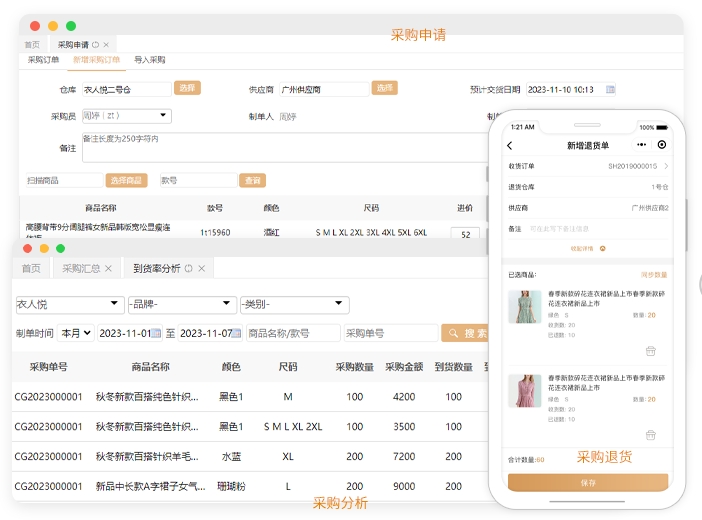
Task: Click color cell 水蓝
Action: (x=231, y=456)
